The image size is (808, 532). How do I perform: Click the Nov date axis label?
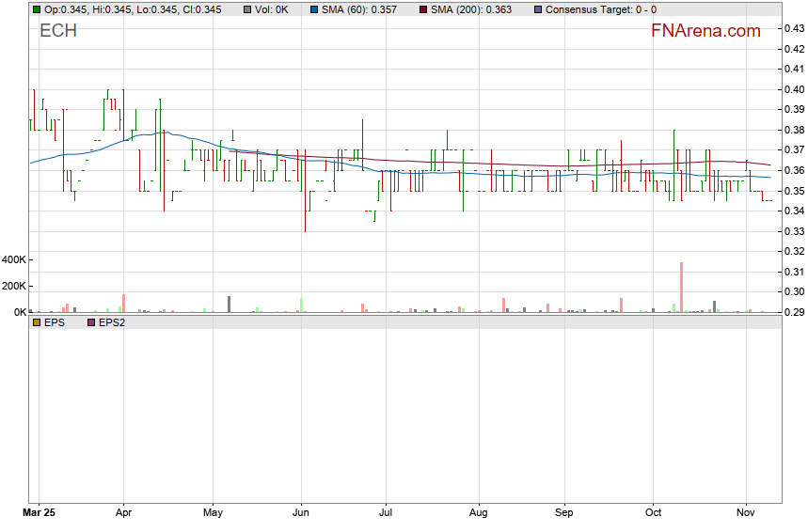(746, 514)
